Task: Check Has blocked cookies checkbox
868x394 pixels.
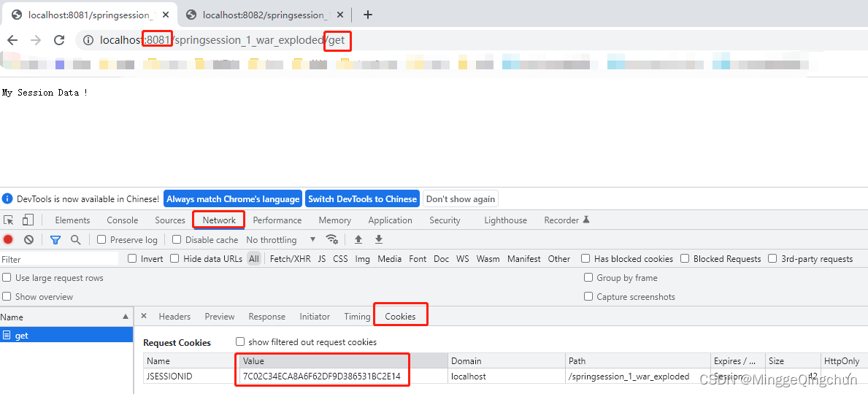Action: (x=585, y=258)
